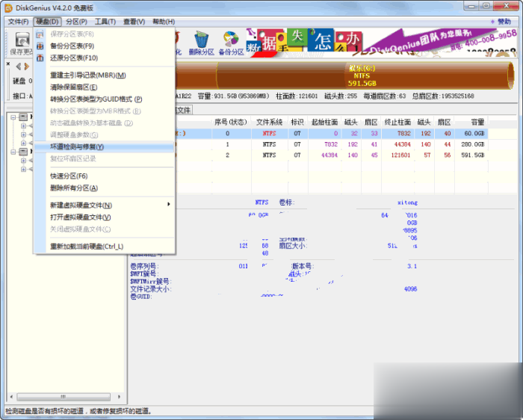
Task: Collapse the second disk tree node
Action: tap(14, 151)
